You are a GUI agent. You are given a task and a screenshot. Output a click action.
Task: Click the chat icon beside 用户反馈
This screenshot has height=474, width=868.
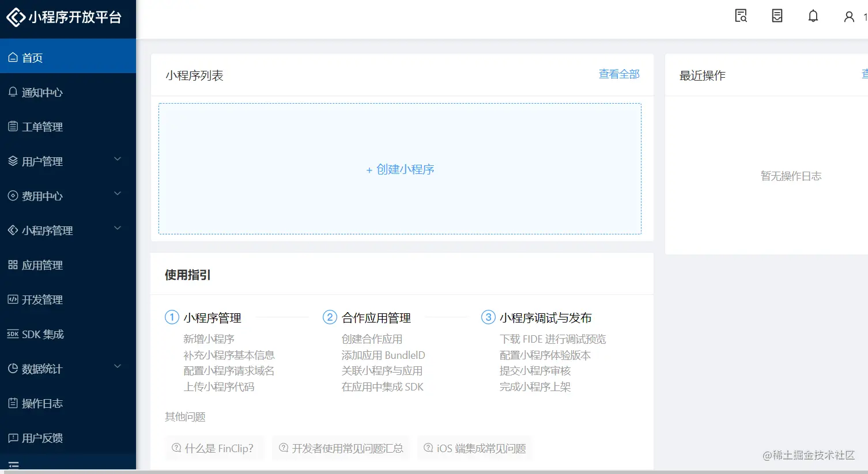click(x=13, y=438)
